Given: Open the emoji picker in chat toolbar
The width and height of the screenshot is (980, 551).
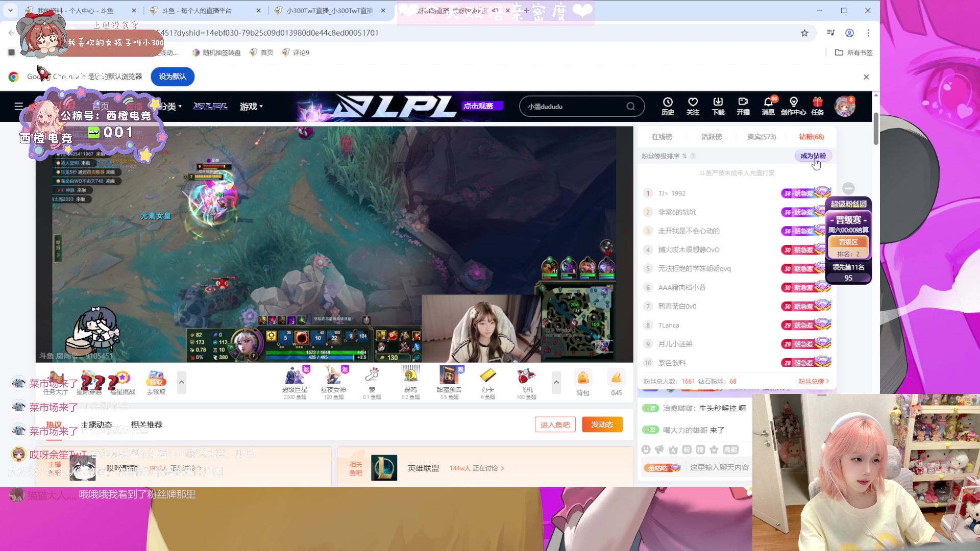Looking at the screenshot, I should click(x=646, y=449).
